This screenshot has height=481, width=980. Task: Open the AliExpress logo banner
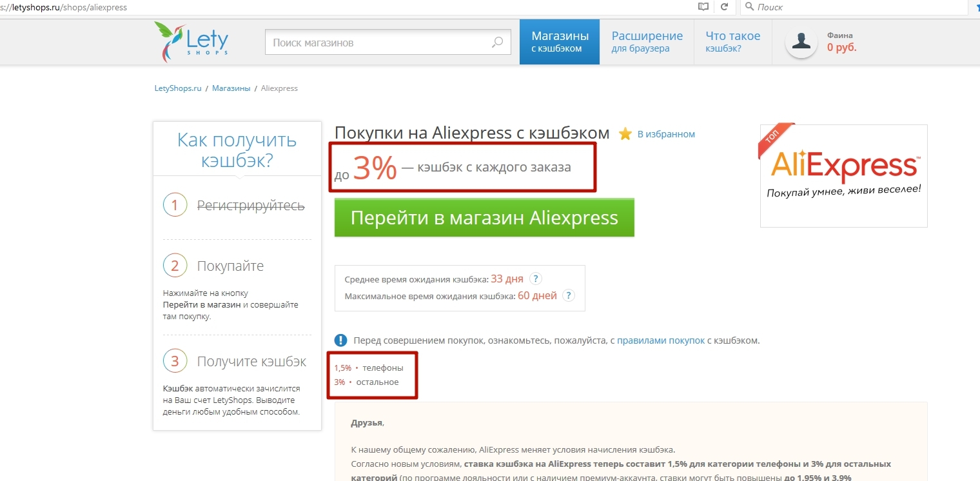[843, 176]
